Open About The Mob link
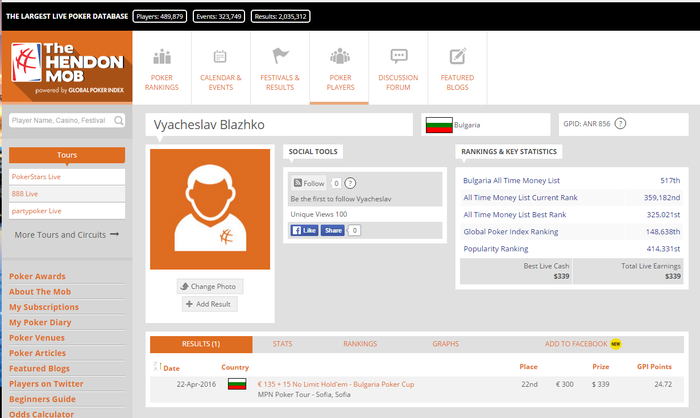This screenshot has width=700, height=418. pos(40,292)
